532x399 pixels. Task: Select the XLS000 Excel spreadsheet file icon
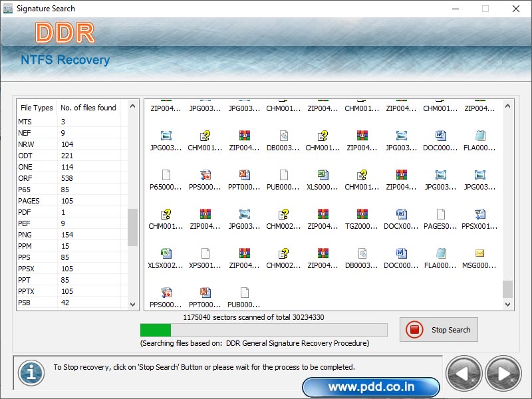322,178
